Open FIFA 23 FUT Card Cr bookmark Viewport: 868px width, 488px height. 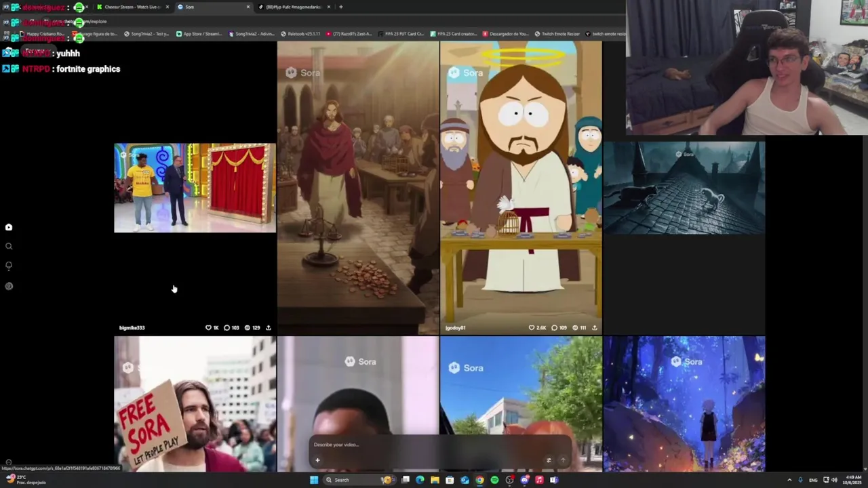pos(400,33)
